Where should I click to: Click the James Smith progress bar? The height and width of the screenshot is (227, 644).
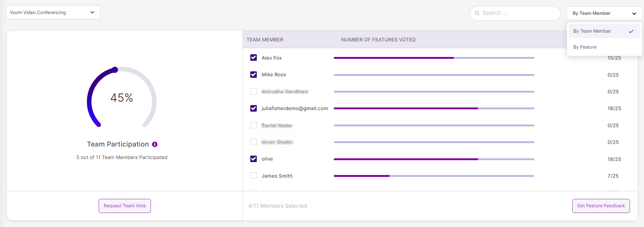point(434,176)
